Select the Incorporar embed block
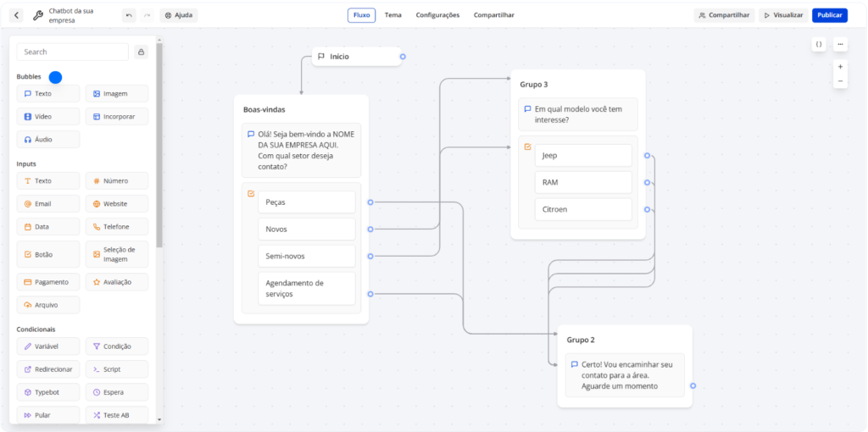Viewport: 868px width, 432px height. click(117, 117)
